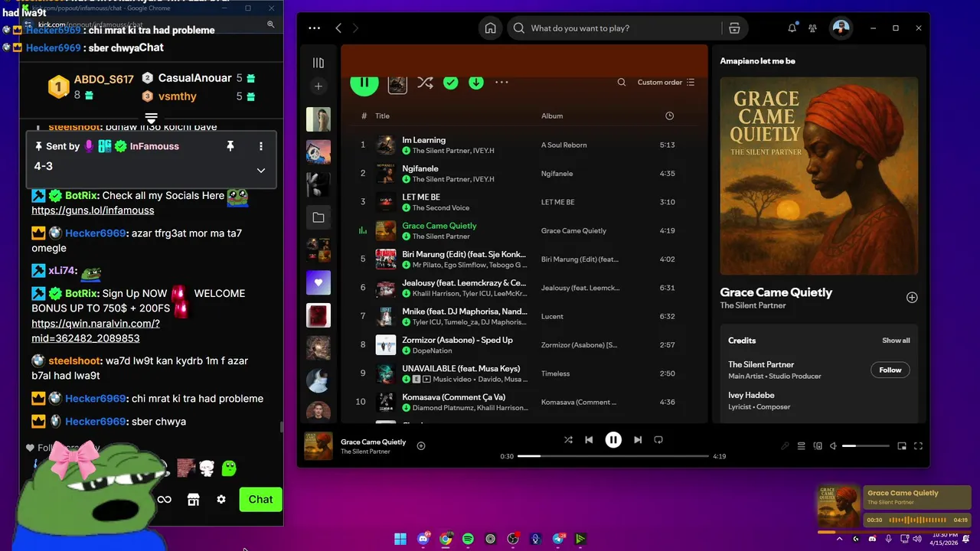
Task: Enter Spotify full screen mode
Action: tap(919, 446)
